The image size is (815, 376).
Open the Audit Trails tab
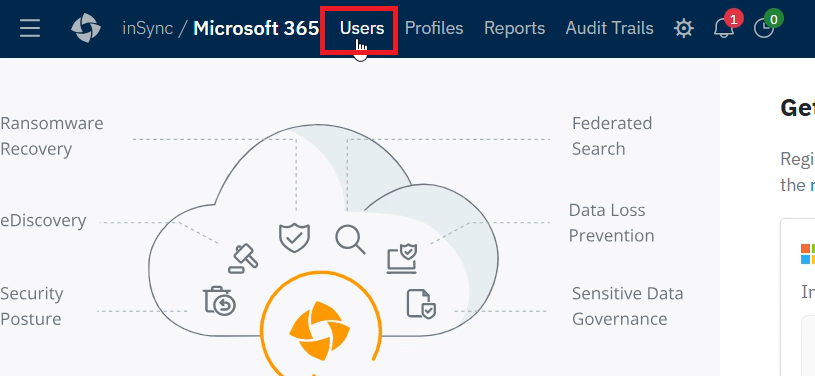click(x=610, y=28)
